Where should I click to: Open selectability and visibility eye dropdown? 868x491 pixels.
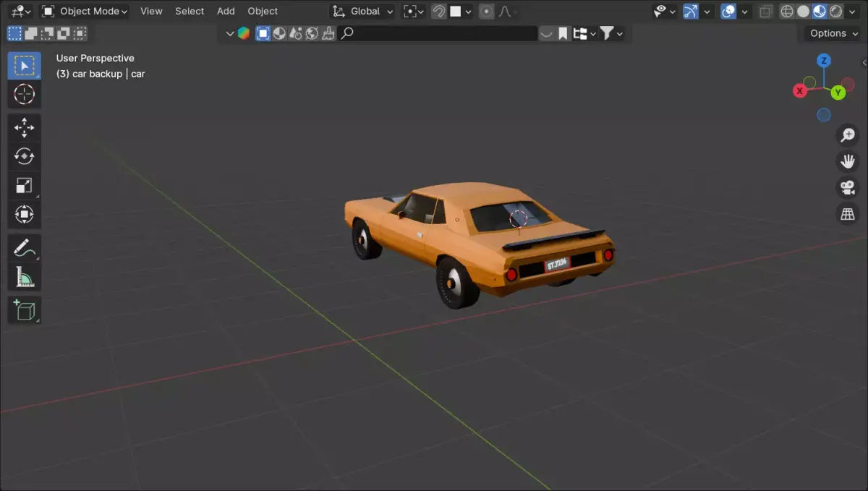(664, 12)
